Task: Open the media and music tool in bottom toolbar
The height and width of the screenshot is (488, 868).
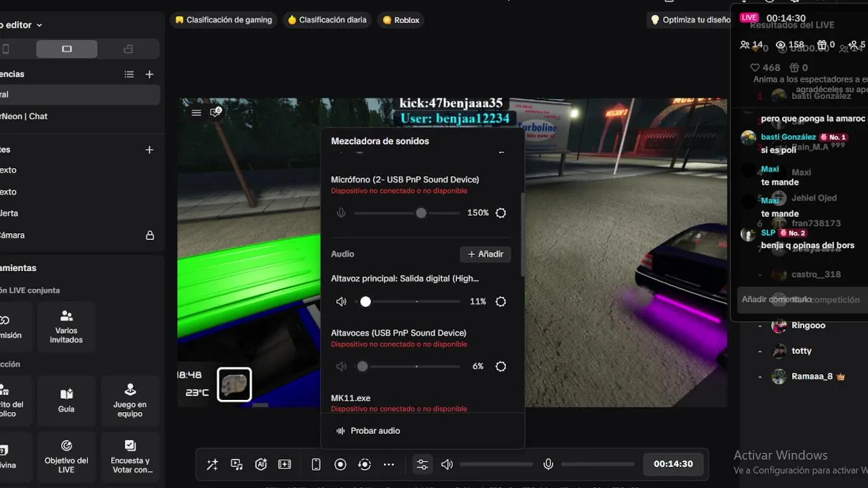Action: click(237, 464)
